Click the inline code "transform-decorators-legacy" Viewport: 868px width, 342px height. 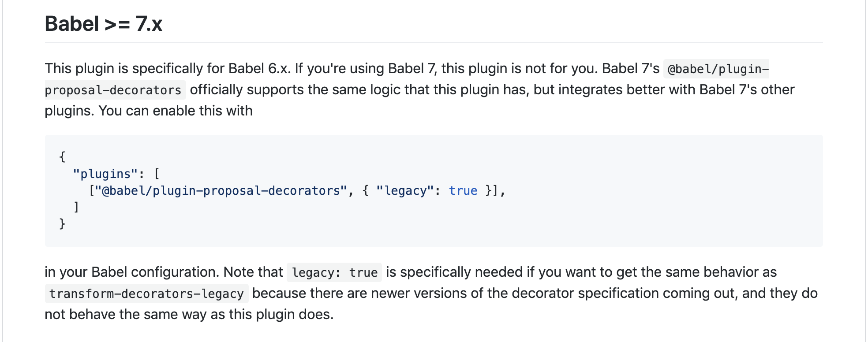coord(146,294)
